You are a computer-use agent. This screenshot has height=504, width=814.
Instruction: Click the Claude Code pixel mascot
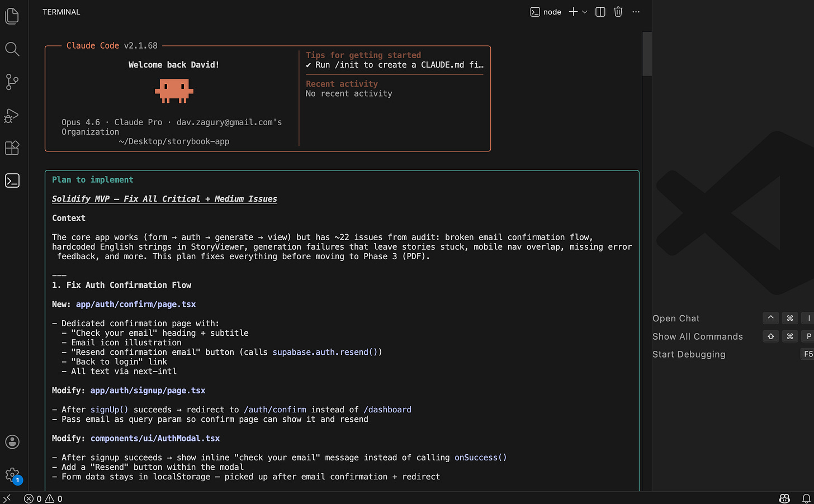174,91
